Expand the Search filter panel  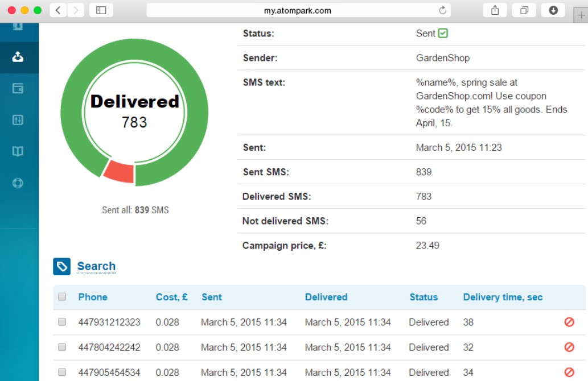[96, 266]
